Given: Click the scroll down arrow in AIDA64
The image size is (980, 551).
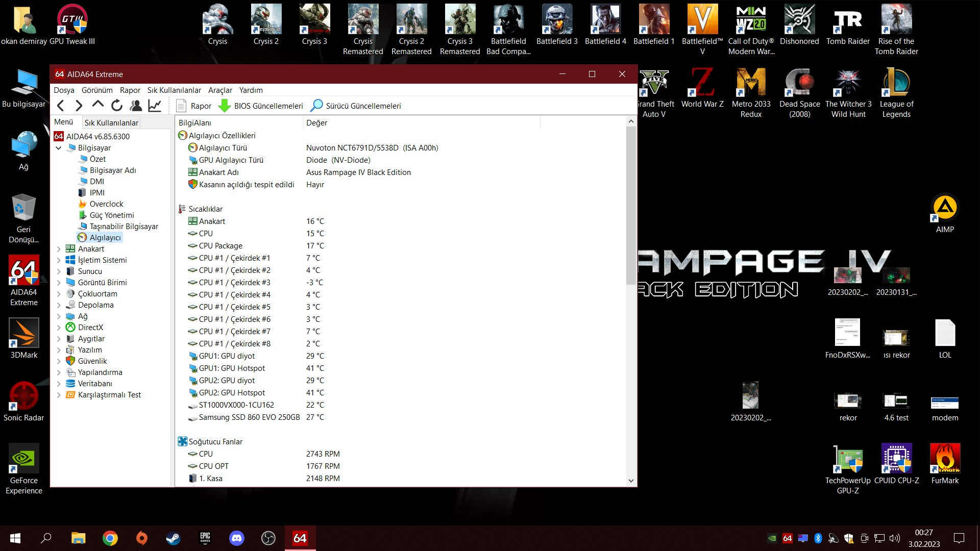Looking at the screenshot, I should 631,481.
